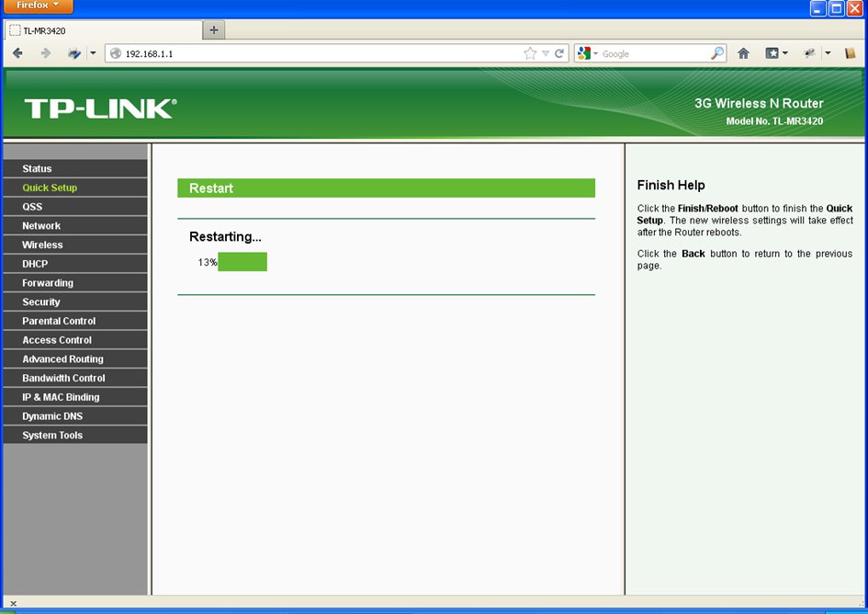
Task: Open the Status menu item
Action: click(75, 168)
